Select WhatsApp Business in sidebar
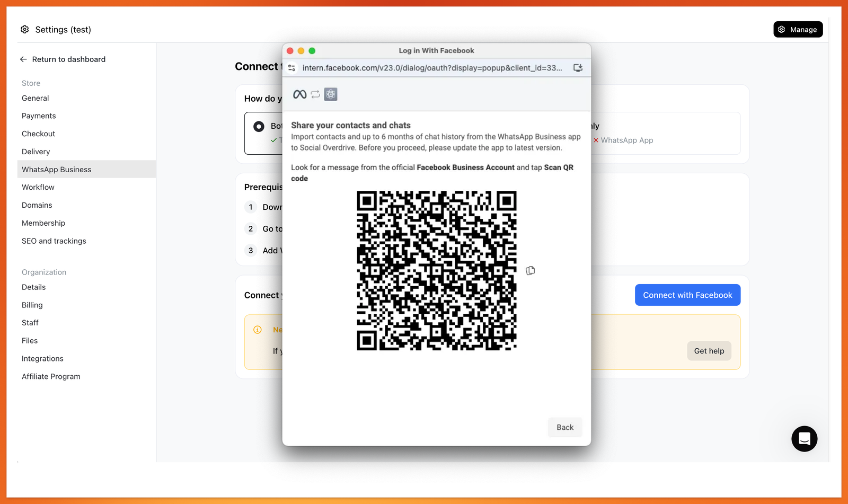This screenshot has width=848, height=504. click(x=86, y=170)
